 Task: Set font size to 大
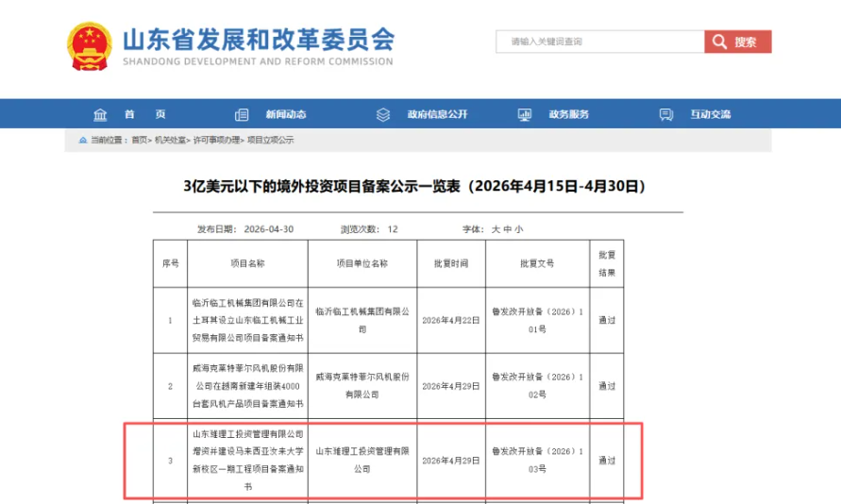click(x=496, y=229)
